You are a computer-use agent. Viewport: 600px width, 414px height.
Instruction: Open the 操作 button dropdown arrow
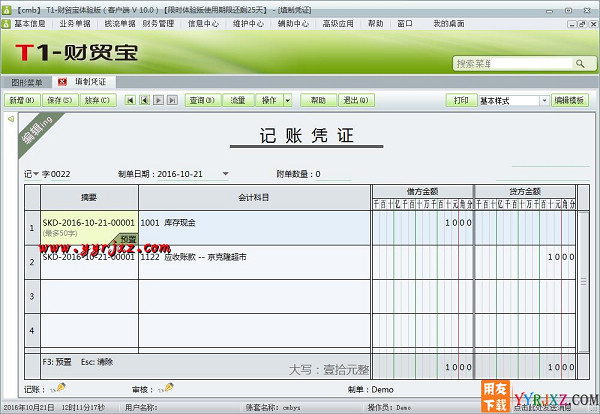(287, 101)
